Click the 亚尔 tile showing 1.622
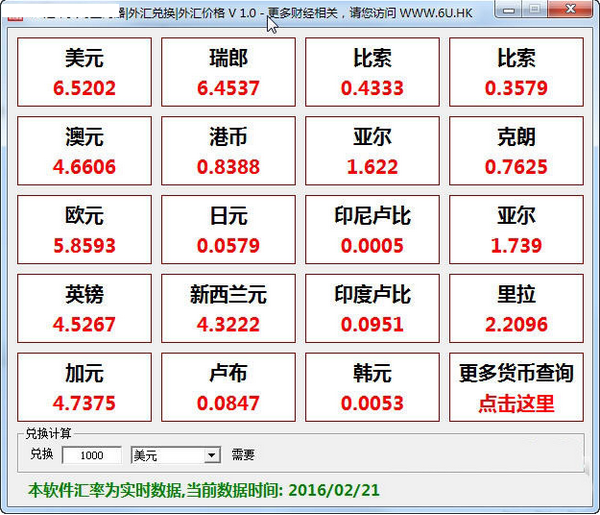The height and width of the screenshot is (515, 600). pyautogui.click(x=372, y=151)
